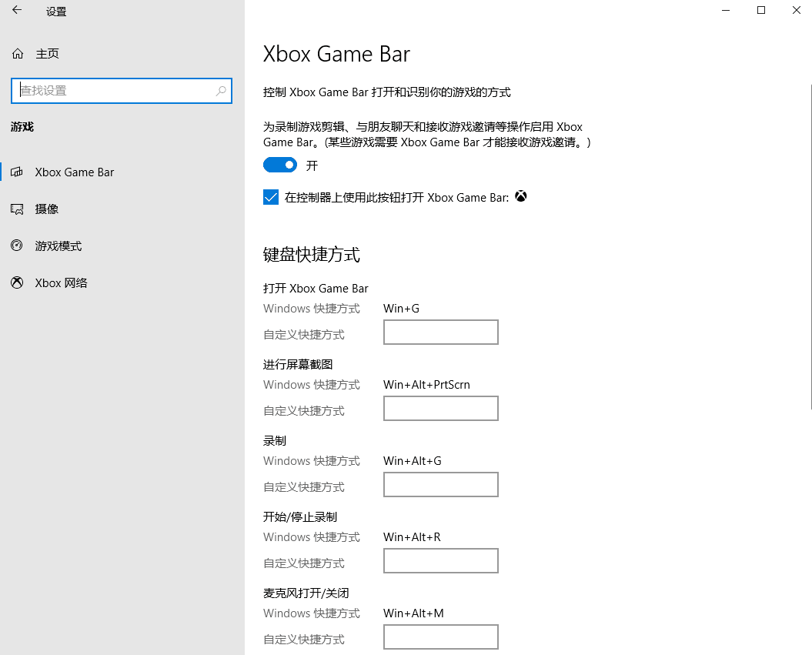
Task: Click custom shortcut box for 麦克风打开/关闭
Action: [x=440, y=637]
